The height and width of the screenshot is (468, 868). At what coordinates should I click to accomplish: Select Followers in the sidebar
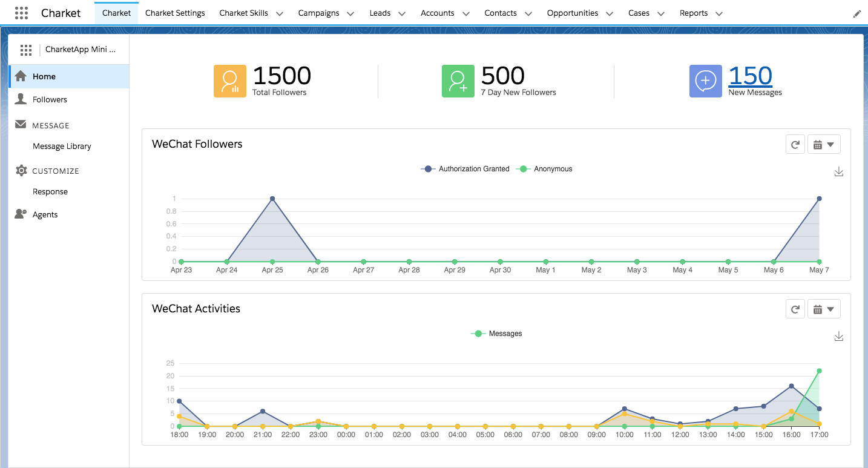(50, 99)
